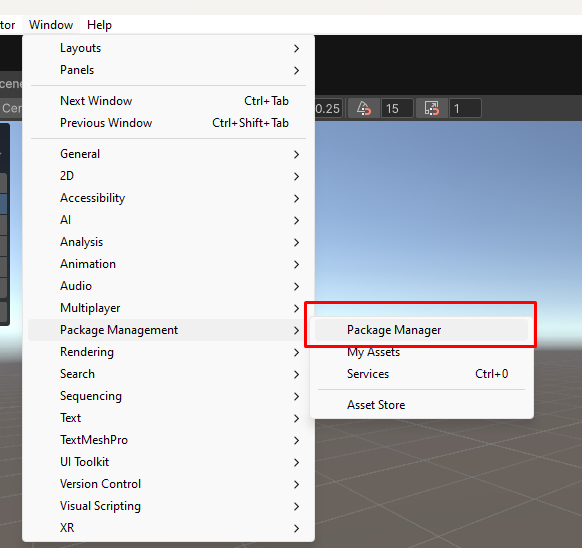The height and width of the screenshot is (548, 582).
Task: Click the XR row chevron arrow
Action: pyautogui.click(x=296, y=528)
